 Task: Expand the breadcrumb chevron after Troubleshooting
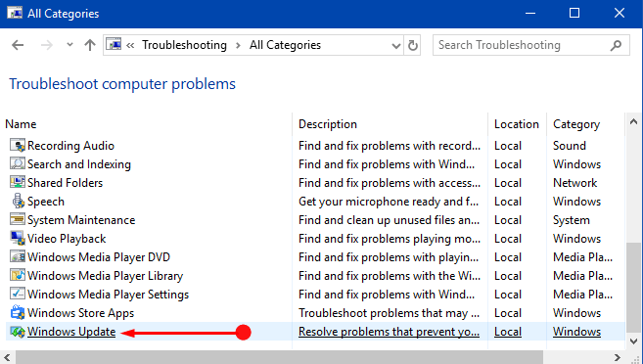238,45
